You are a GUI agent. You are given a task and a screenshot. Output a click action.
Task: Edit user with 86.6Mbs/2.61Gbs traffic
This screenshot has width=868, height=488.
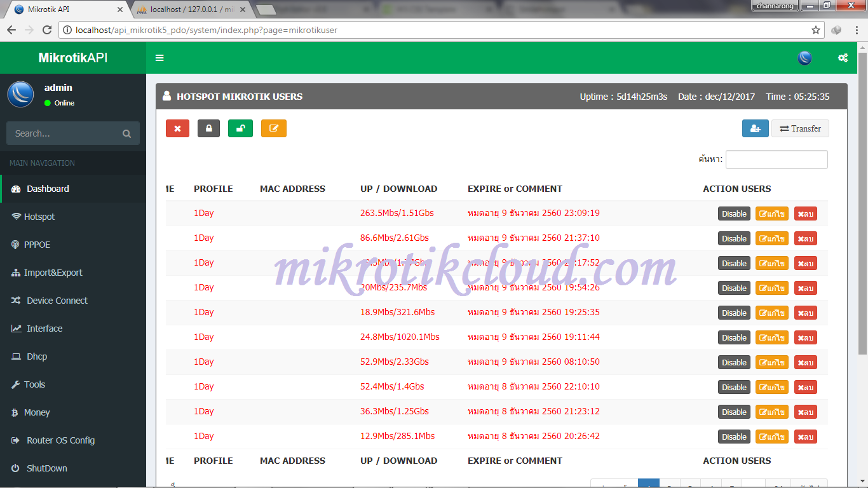tap(772, 238)
